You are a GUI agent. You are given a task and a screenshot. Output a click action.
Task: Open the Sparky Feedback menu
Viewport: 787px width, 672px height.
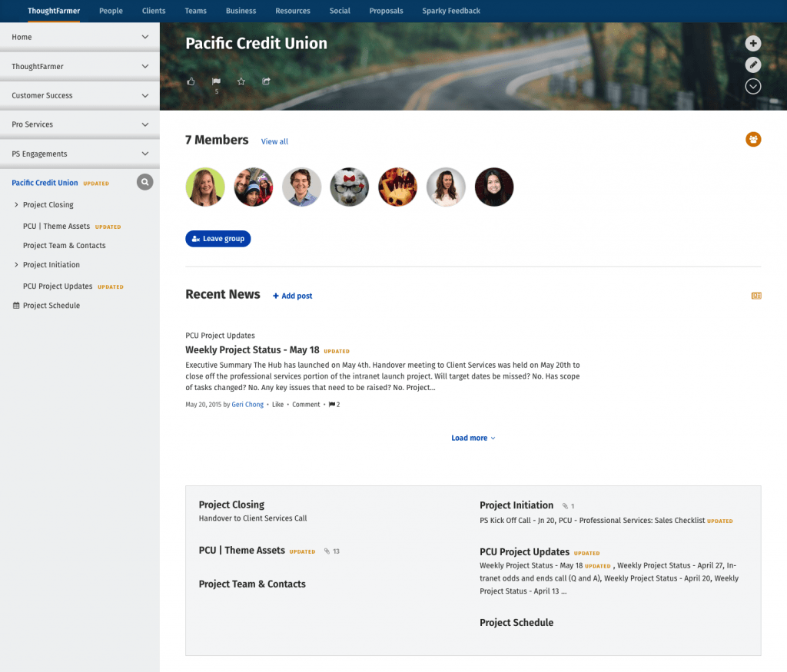pyautogui.click(x=450, y=11)
